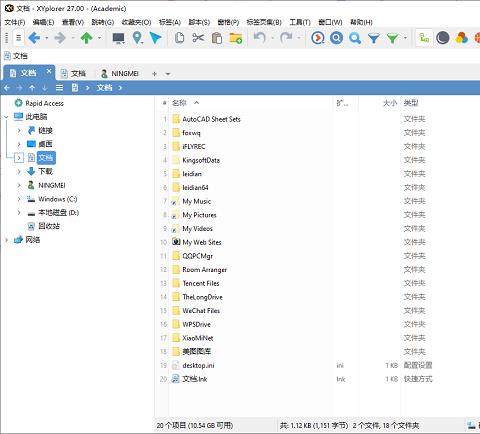Expand the Windows (C:) tree node
The width and height of the screenshot is (480, 434).
coord(19,199)
